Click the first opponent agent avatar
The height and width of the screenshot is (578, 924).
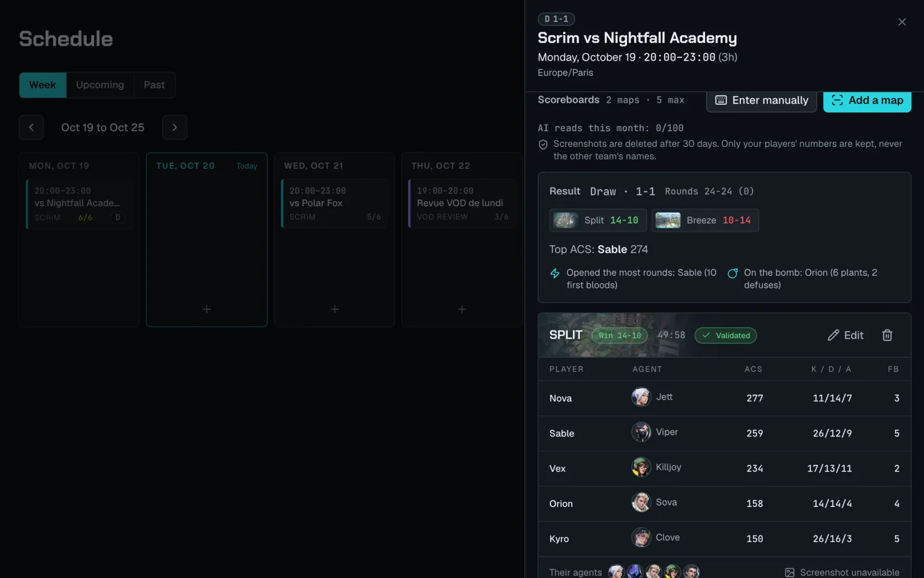(616, 572)
